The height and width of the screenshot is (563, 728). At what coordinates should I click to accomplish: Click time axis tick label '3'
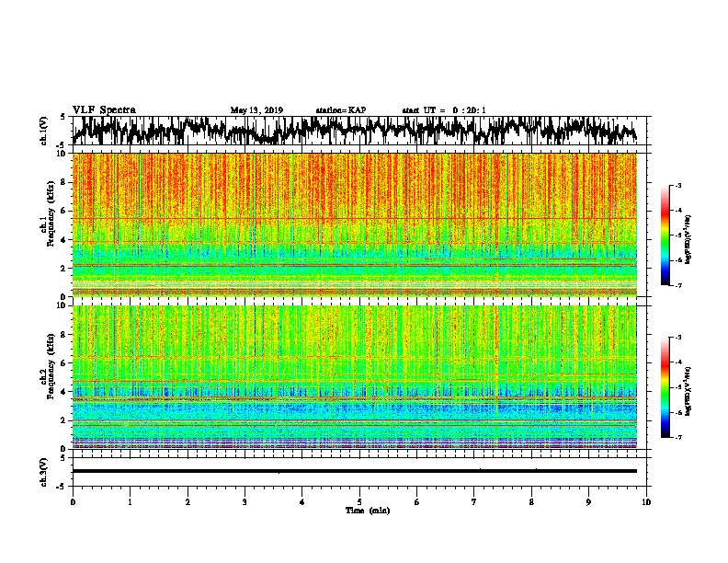point(245,502)
